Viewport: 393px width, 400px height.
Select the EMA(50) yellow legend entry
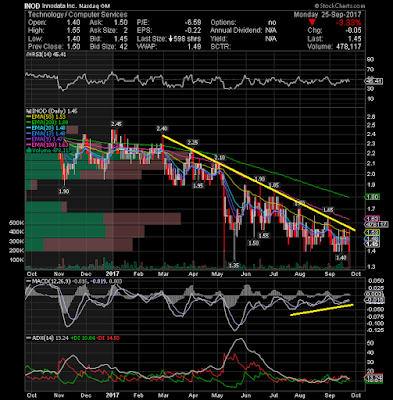tap(47, 117)
